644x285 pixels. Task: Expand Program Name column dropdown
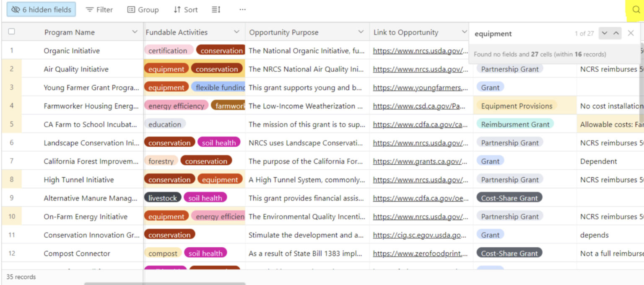click(x=135, y=32)
